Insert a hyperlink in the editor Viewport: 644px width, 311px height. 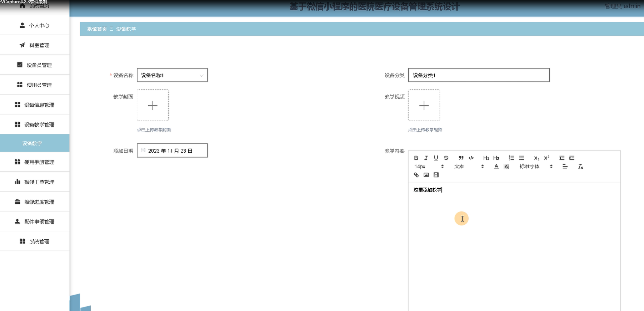tap(416, 175)
